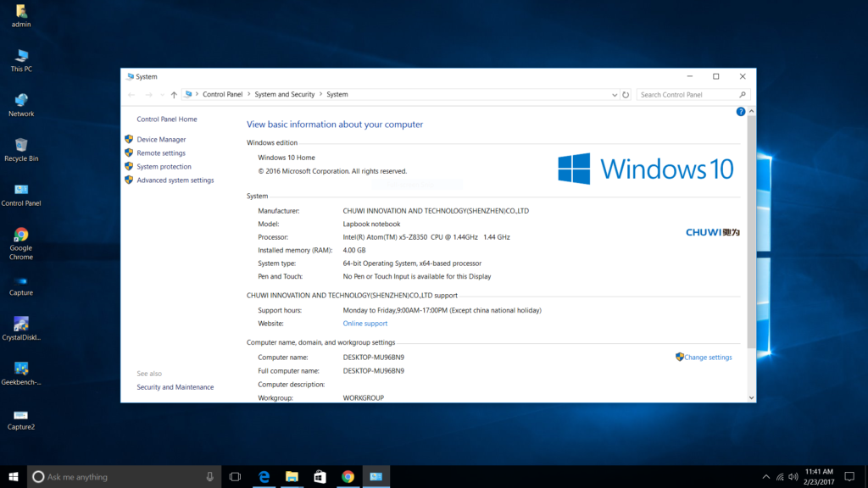868x488 pixels.
Task: Go forward in the System window
Action: (148, 95)
